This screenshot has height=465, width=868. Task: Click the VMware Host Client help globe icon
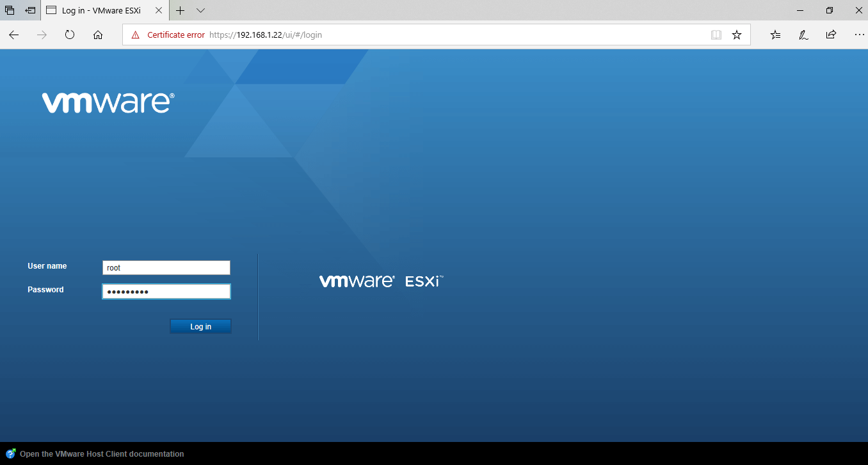(x=10, y=453)
